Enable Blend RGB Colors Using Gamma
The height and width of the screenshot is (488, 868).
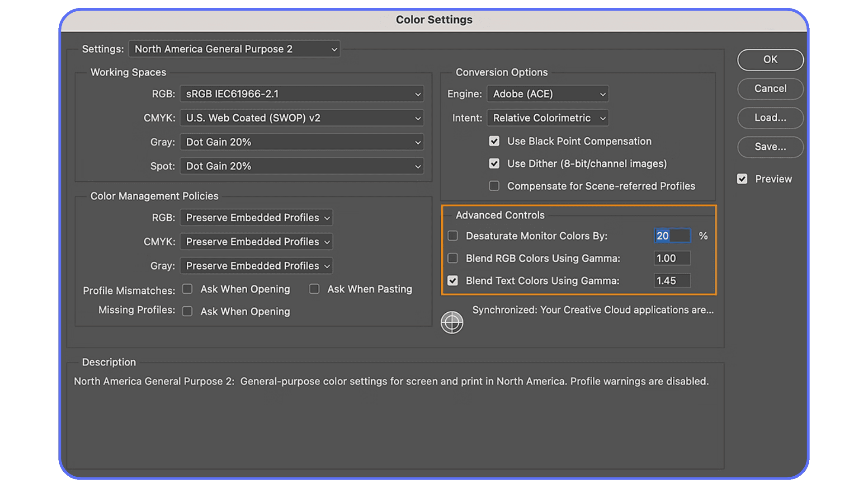[453, 258]
